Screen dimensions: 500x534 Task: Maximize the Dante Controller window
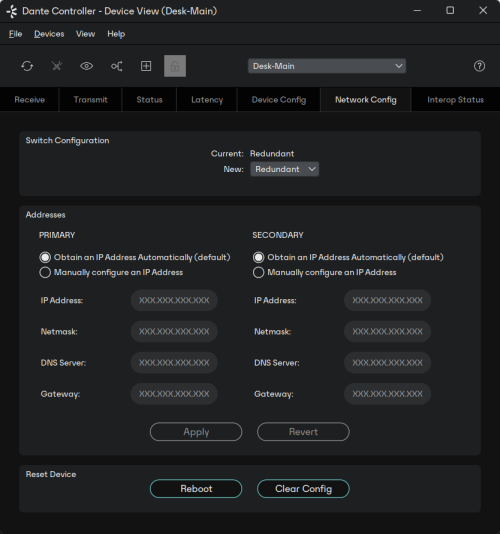tap(450, 11)
